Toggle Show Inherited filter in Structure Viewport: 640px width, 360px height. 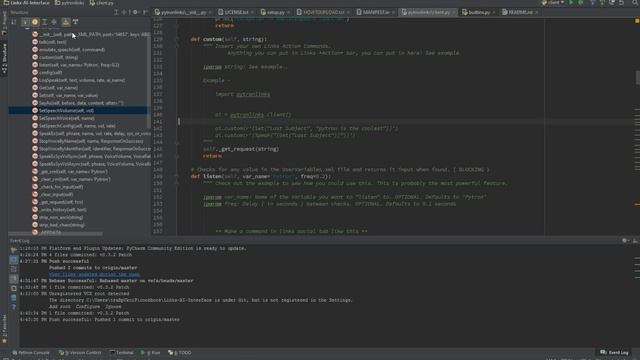(44, 22)
